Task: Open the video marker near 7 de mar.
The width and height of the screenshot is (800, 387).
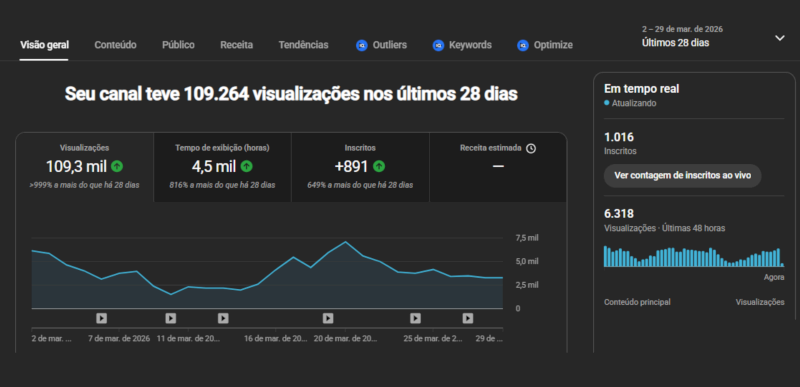Action: coord(102,318)
